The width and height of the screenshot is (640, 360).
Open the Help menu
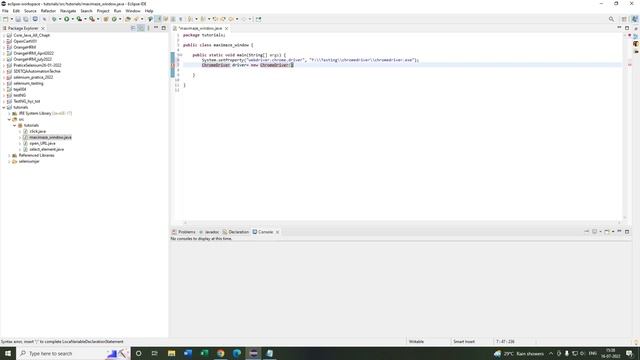click(x=149, y=11)
